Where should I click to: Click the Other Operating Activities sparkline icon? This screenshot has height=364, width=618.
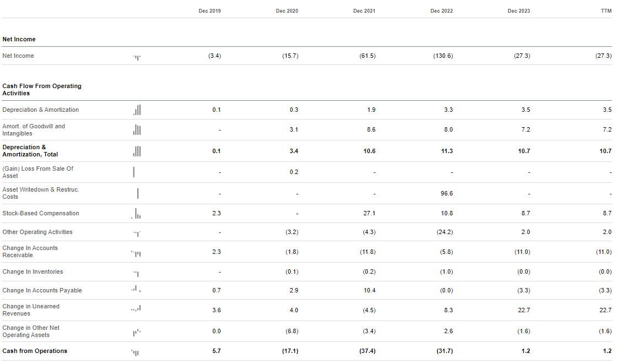click(137, 233)
